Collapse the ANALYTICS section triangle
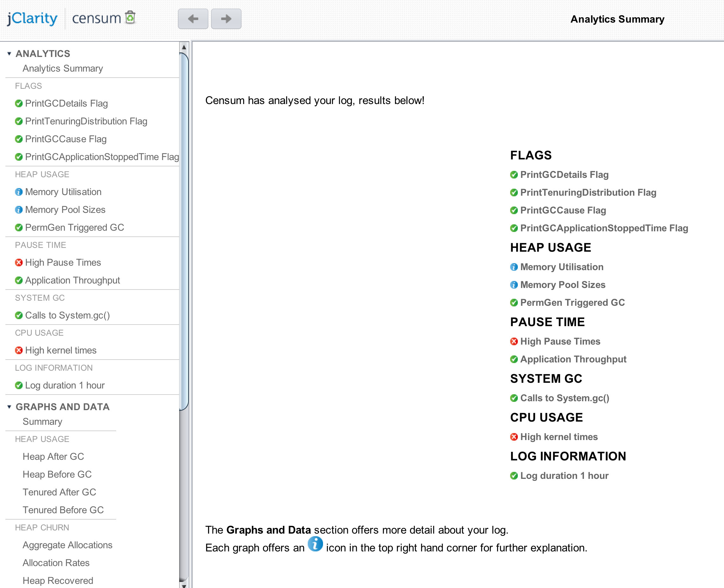 coord(9,53)
